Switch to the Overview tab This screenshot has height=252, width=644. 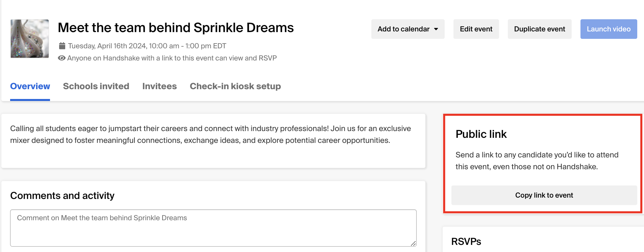[x=30, y=86]
